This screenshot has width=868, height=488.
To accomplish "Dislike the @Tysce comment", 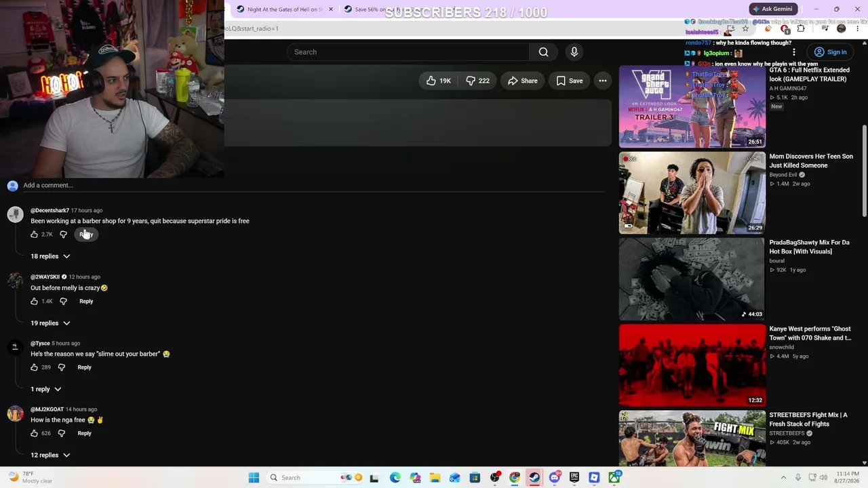I will tap(61, 367).
